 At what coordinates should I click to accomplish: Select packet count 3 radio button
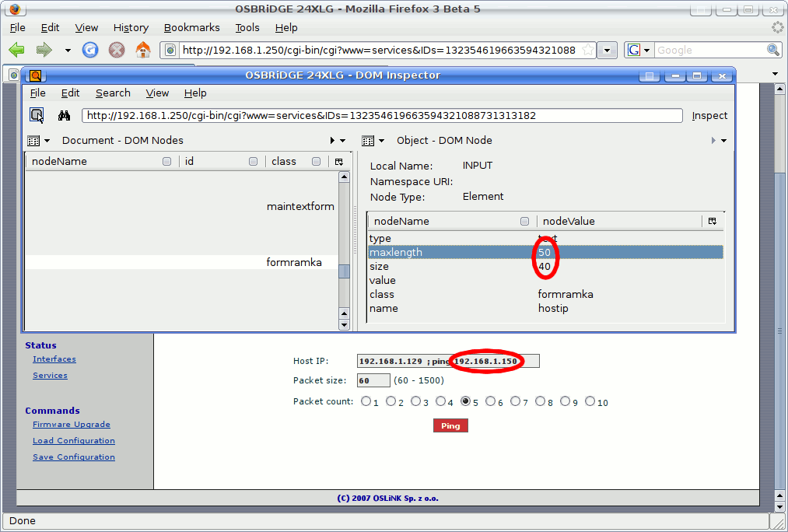point(415,401)
